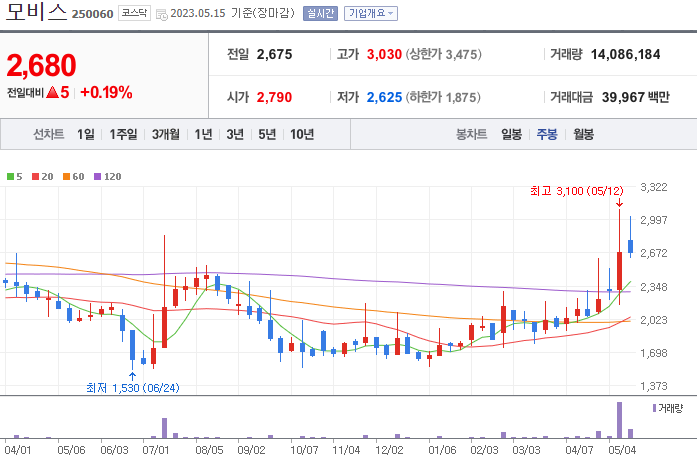Click the 선차트 label
The width and height of the screenshot is (697, 467).
coord(48,134)
